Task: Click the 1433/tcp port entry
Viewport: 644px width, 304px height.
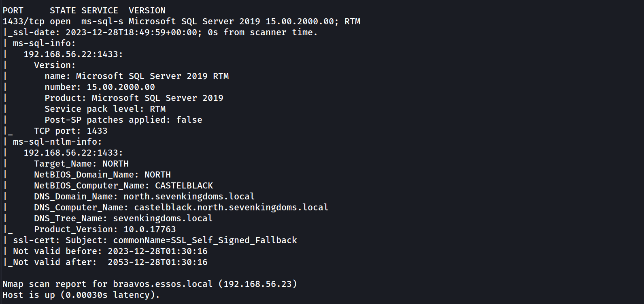Action: 23,21
